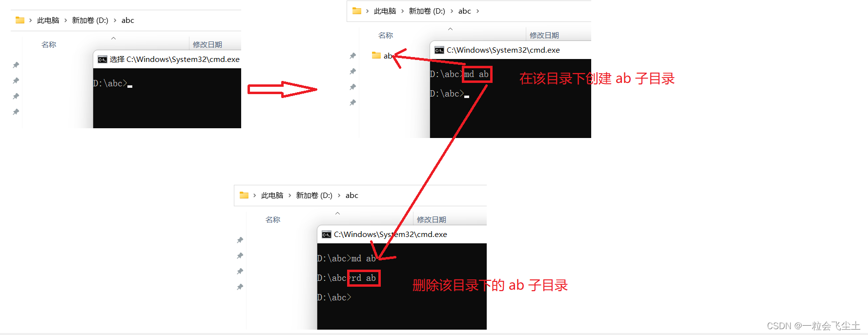Click the bottom pin icon in top-left window
The height and width of the screenshot is (335, 868).
[16, 112]
